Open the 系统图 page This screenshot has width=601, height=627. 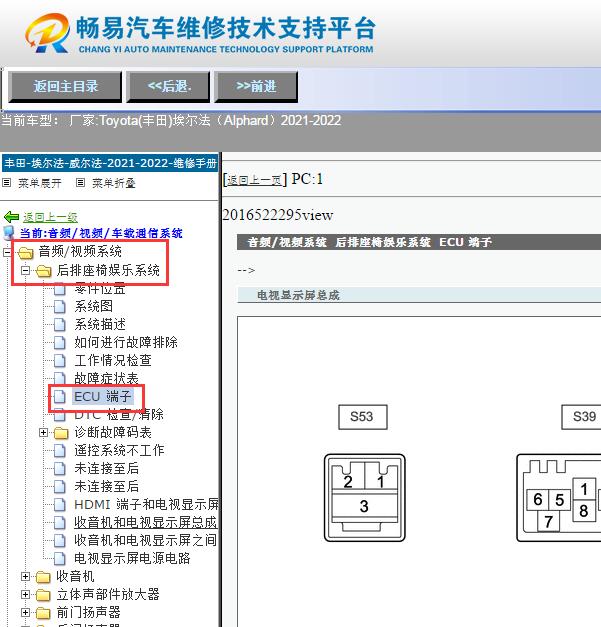tap(94, 306)
